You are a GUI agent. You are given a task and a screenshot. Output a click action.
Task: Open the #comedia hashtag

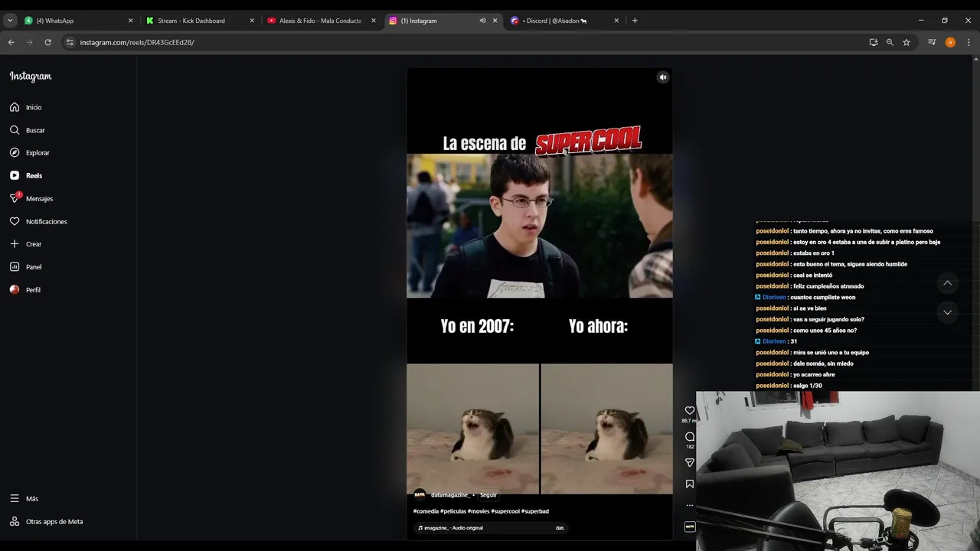[426, 511]
